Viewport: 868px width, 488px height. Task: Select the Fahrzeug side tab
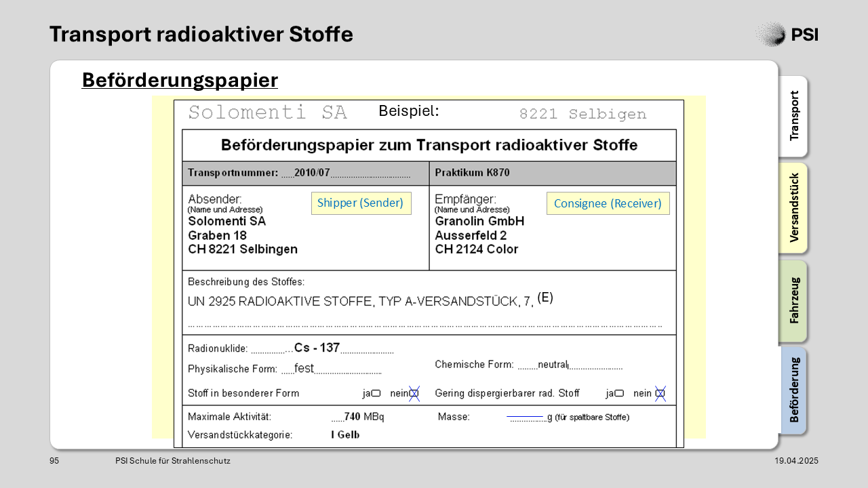pos(793,300)
